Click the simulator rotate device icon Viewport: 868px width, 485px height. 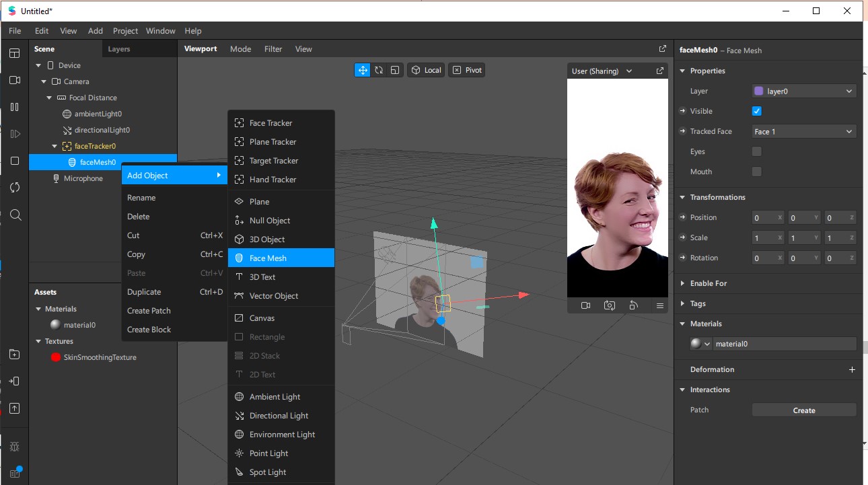click(634, 305)
